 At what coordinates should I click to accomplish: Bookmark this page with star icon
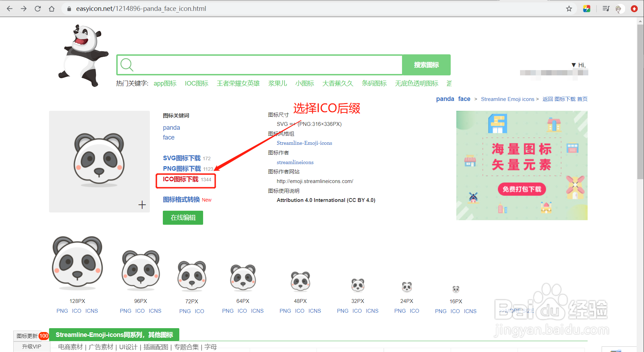coord(569,8)
